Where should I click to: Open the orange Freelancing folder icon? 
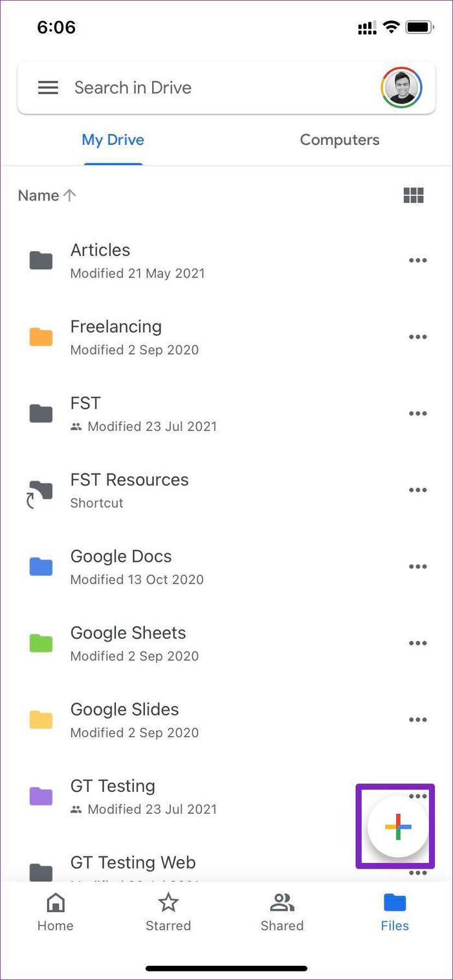pyautogui.click(x=41, y=337)
